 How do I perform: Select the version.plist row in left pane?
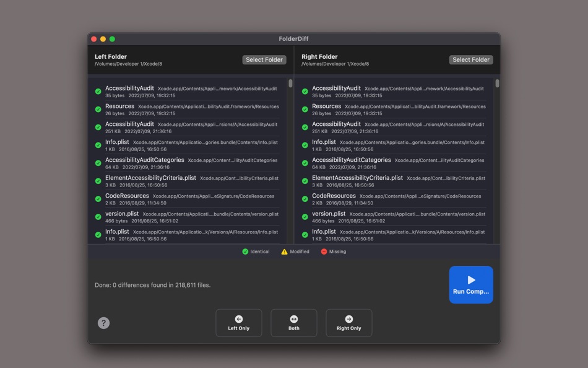186,216
